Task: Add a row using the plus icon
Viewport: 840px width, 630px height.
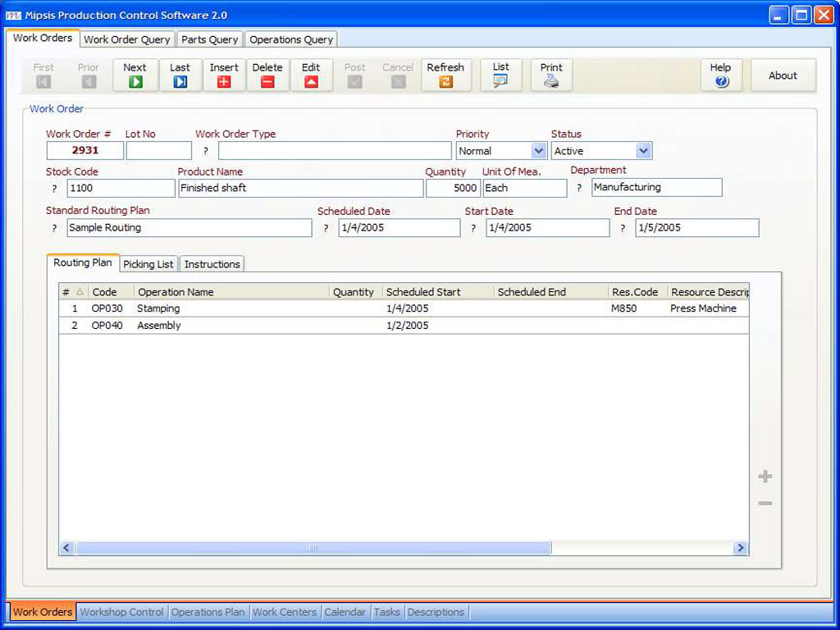Action: click(x=765, y=477)
